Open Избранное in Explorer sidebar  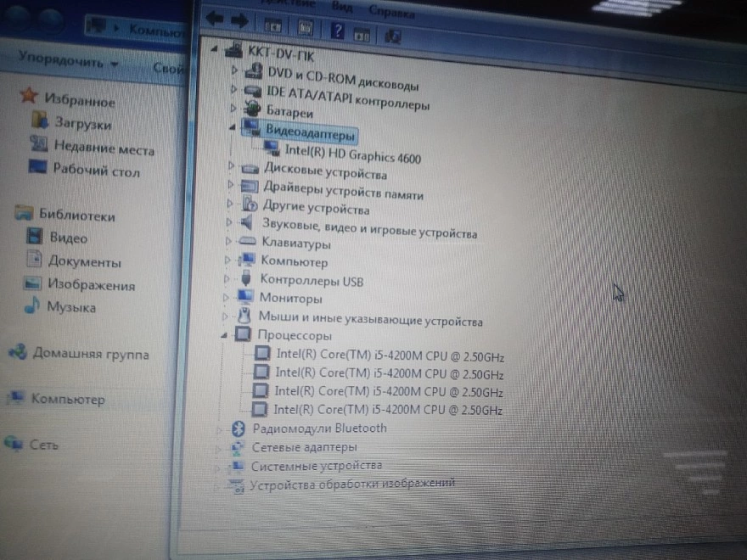point(80,100)
